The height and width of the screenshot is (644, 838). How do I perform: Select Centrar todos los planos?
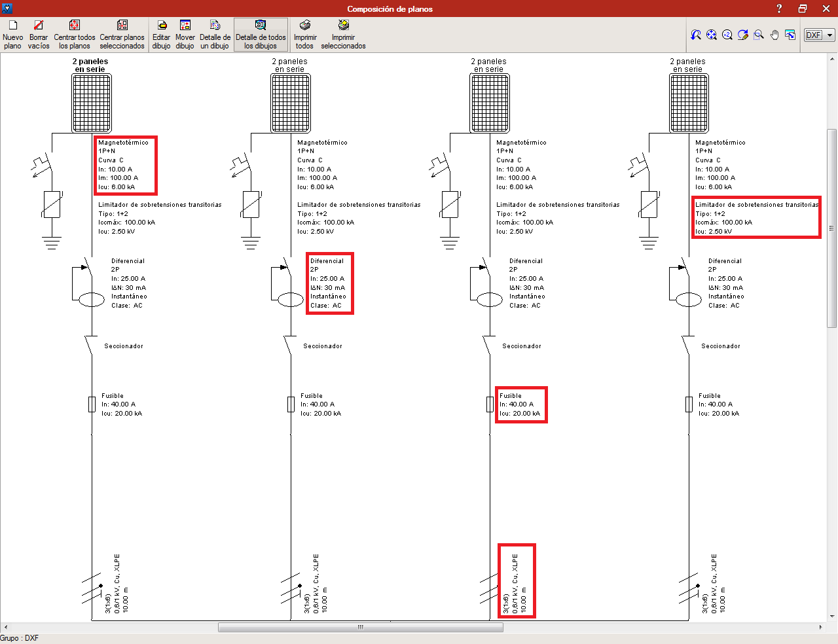pyautogui.click(x=75, y=35)
